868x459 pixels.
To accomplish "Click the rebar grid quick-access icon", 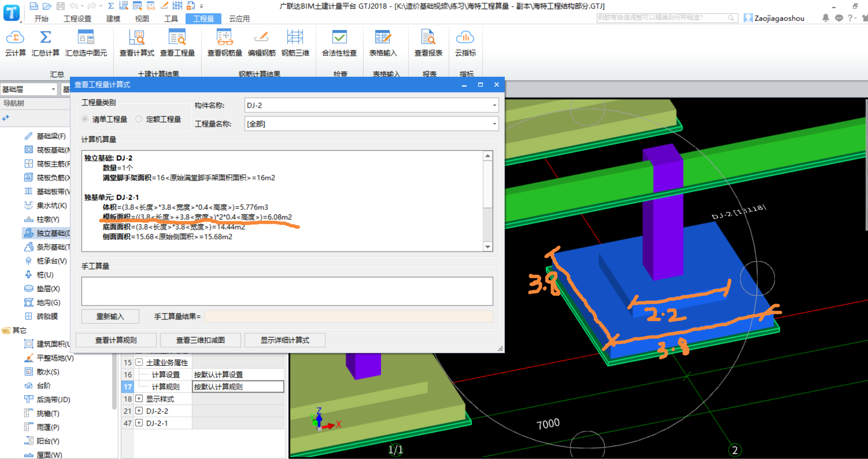I will (177, 6).
